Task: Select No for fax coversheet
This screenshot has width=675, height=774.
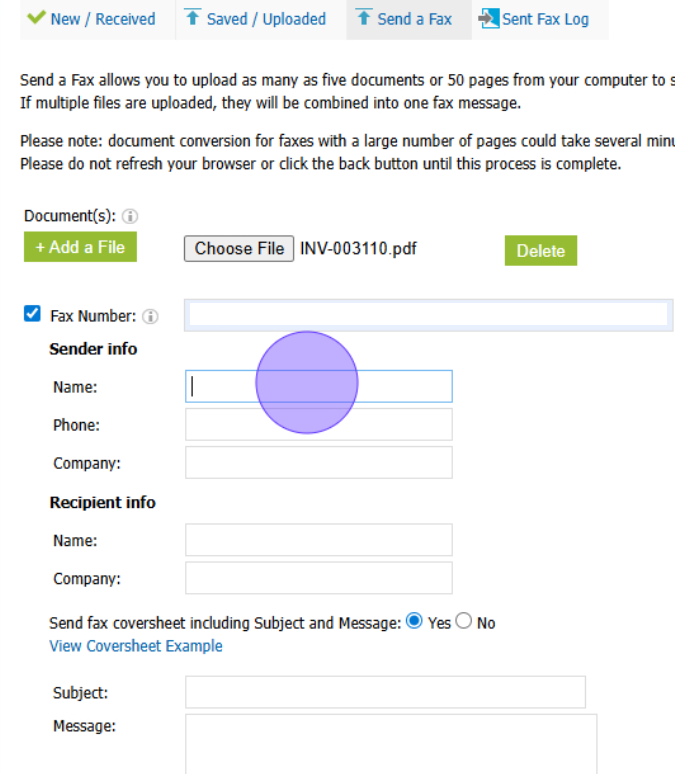Action: [464, 621]
